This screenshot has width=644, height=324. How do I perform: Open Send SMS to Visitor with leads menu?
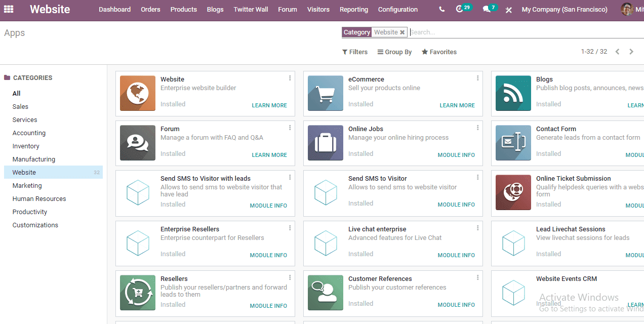coord(290,177)
